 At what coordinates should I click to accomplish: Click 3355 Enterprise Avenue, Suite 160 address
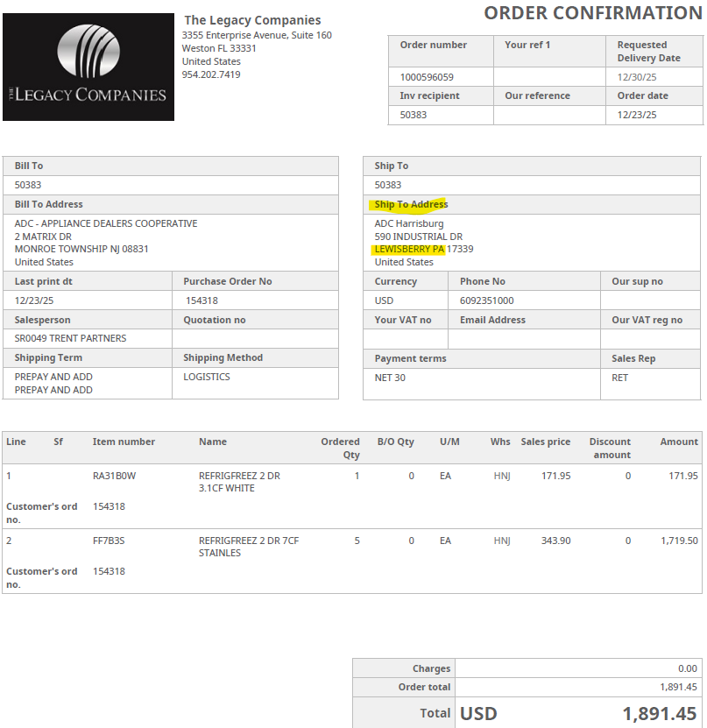click(257, 35)
